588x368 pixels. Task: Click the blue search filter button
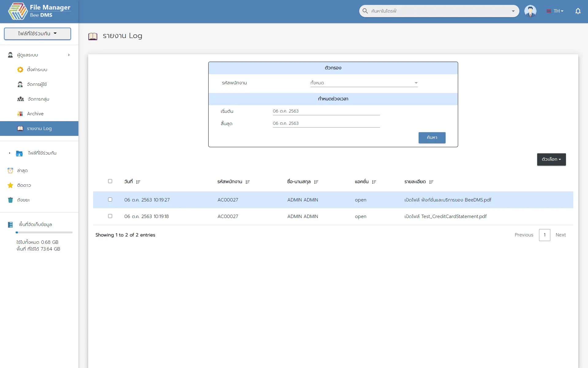click(x=432, y=137)
